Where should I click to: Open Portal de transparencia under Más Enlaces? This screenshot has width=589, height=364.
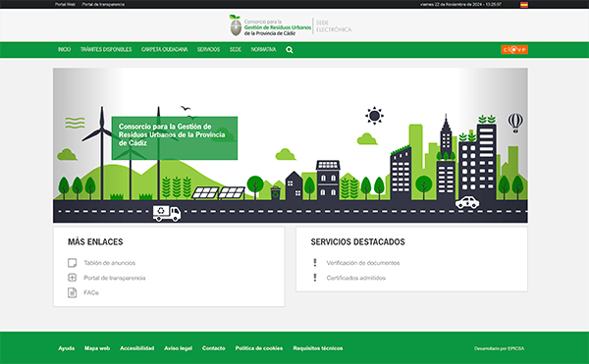coord(115,278)
